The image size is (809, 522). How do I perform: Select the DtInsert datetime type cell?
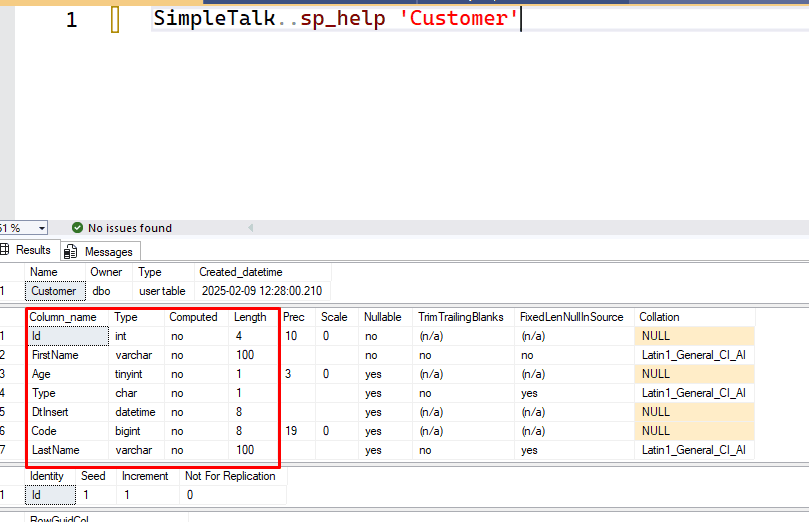[x=137, y=412]
